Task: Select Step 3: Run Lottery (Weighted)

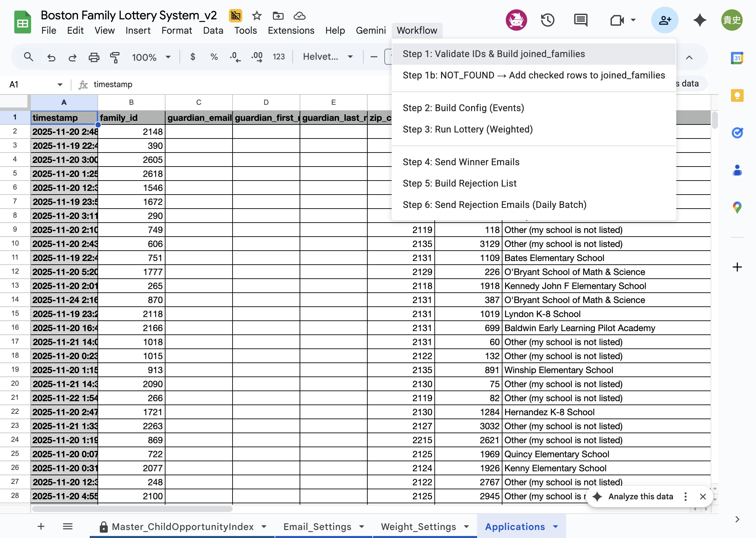Action: pos(534,129)
